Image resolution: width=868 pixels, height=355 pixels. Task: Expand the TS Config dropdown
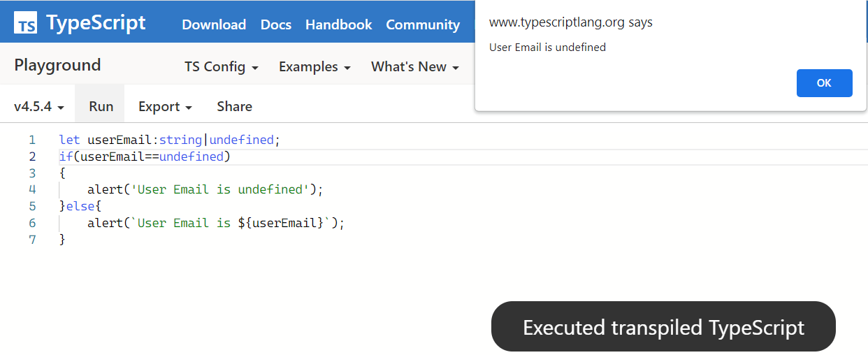coord(222,67)
